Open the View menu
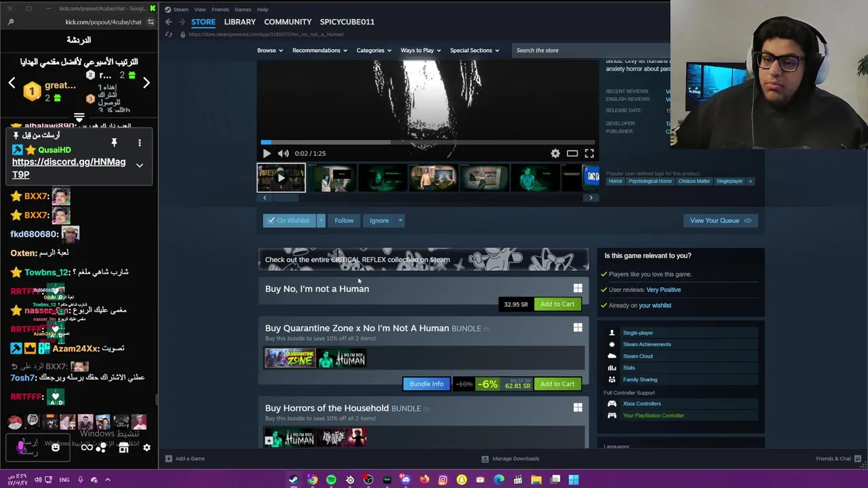Screen dimensions: 868x488 (200, 9)
